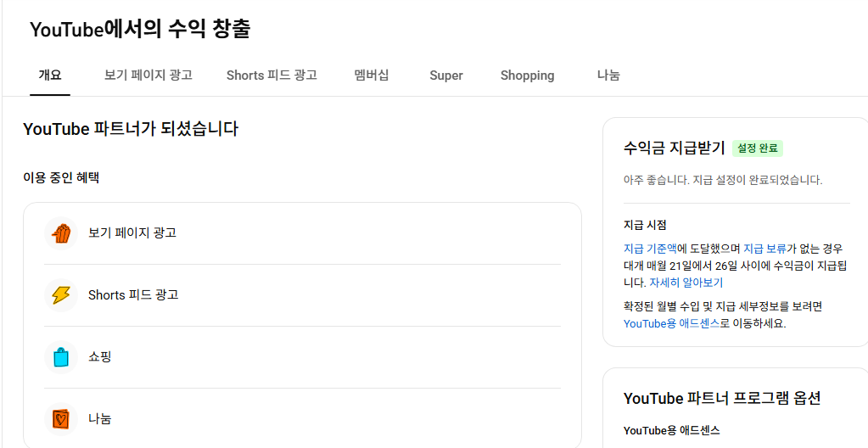
Task: Click the lightning bolt Shorts 피드 광고 icon
Action: click(x=61, y=295)
